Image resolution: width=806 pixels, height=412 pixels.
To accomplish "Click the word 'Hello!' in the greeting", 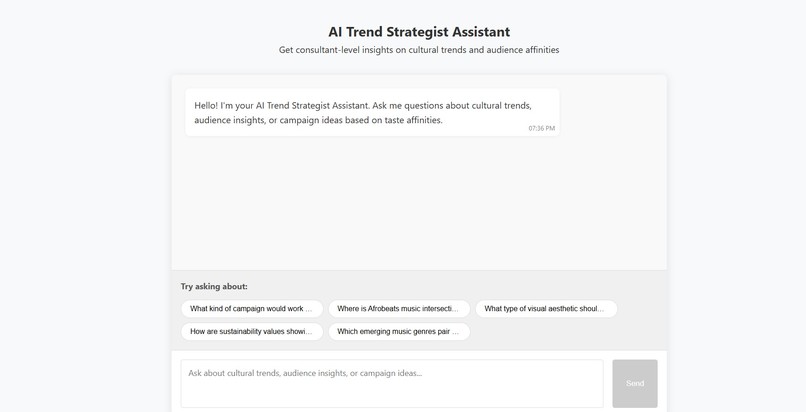I will tap(207, 105).
